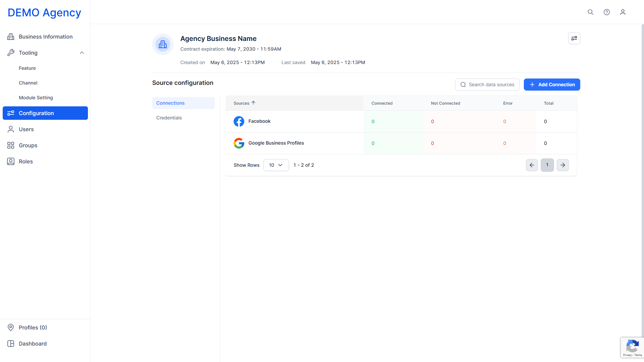The height and width of the screenshot is (362, 644).
Task: Switch to the Credentials tab
Action: (x=183, y=118)
